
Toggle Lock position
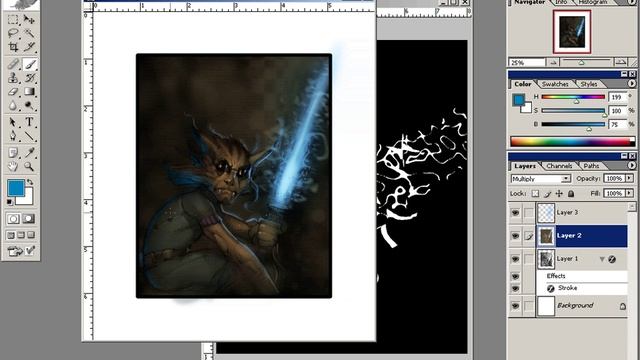click(559, 193)
